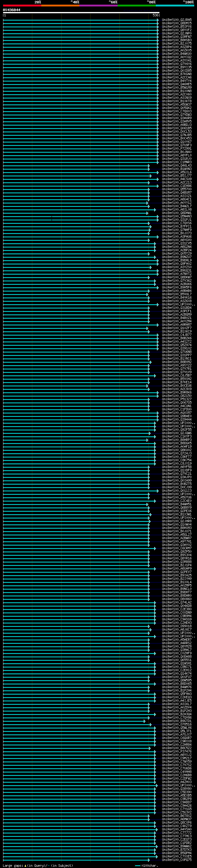
Task: Click the alignment bar for UniRef100_B0CEU6
Action: 76,386
